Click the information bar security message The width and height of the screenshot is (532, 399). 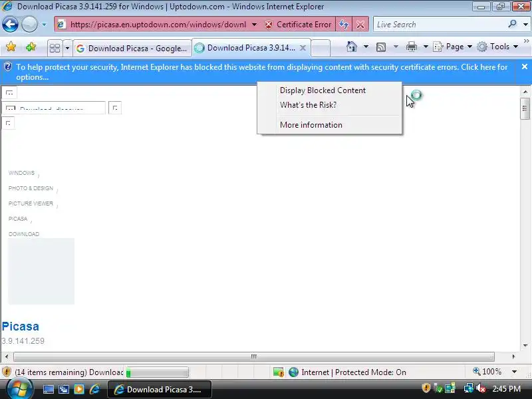pyautogui.click(x=261, y=72)
